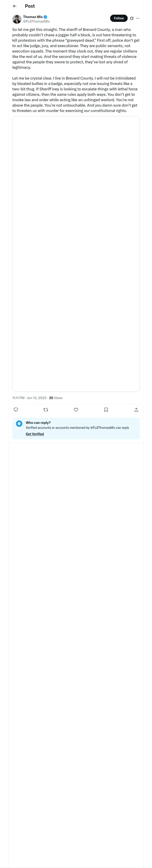152x868 pixels.
Task: Open the three-dot More options menu
Action: click(x=138, y=18)
